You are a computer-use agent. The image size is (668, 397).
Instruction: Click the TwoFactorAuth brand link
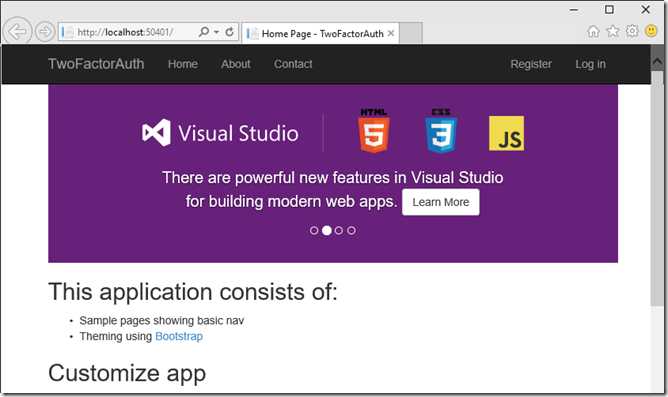click(x=96, y=64)
